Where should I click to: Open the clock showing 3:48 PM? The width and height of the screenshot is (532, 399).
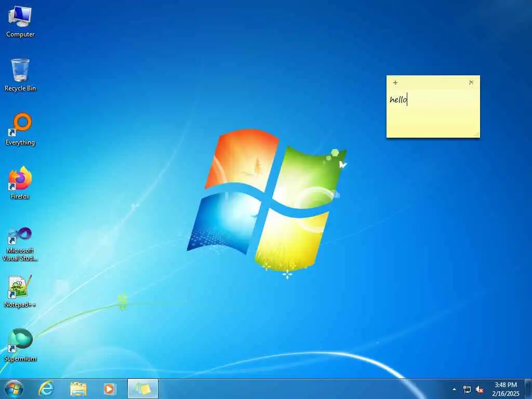point(506,389)
